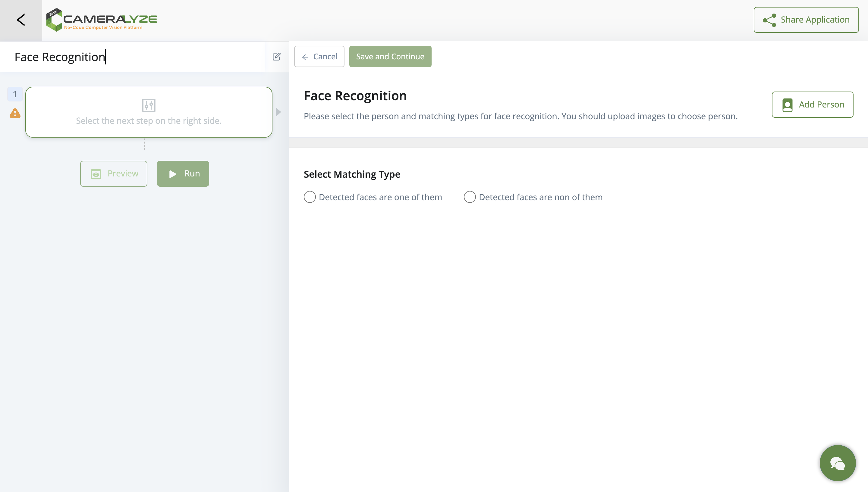Click the edit application name pencil icon

(277, 57)
